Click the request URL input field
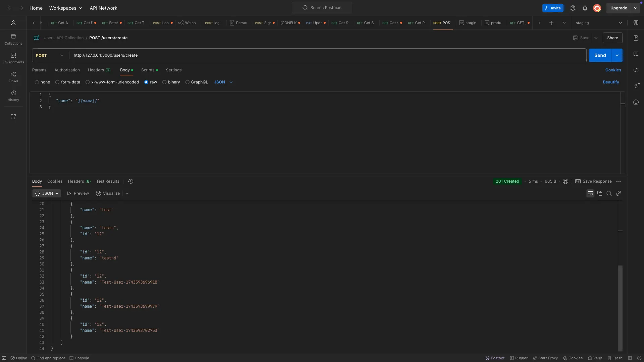The width and height of the screenshot is (644, 362). pos(328,55)
